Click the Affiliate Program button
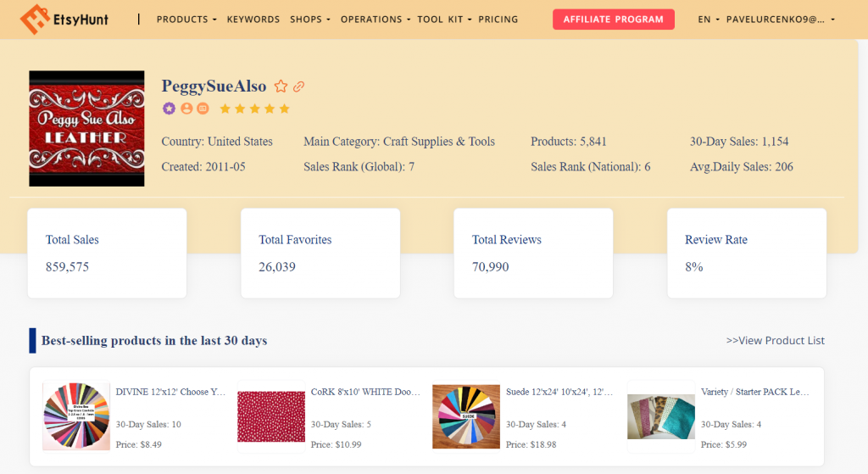Screen dimensions: 868x474 613,20
